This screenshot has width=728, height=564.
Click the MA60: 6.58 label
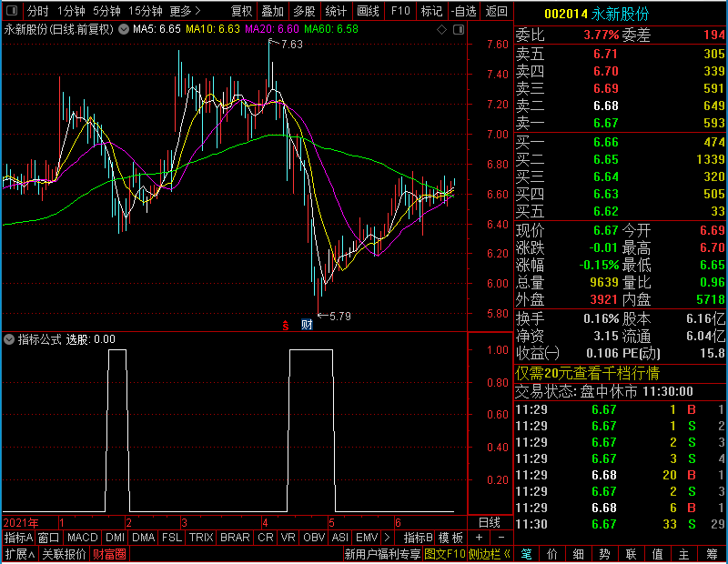331,29
